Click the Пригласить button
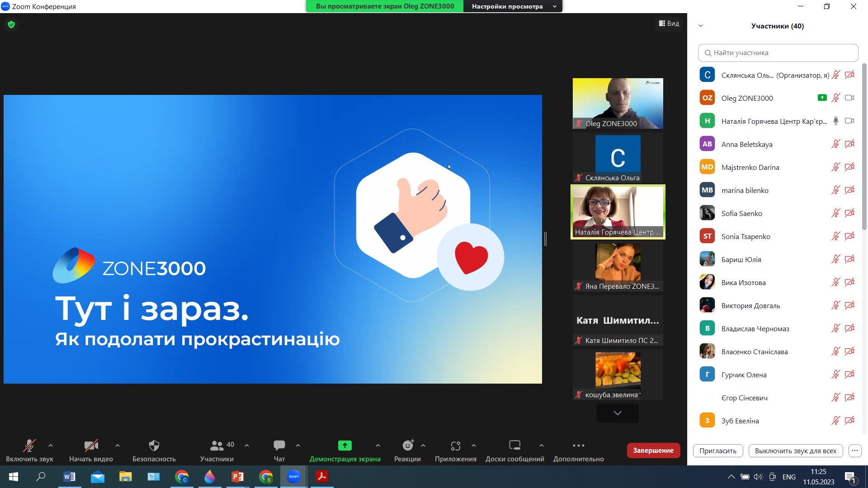Image resolution: width=868 pixels, height=488 pixels. (717, 451)
